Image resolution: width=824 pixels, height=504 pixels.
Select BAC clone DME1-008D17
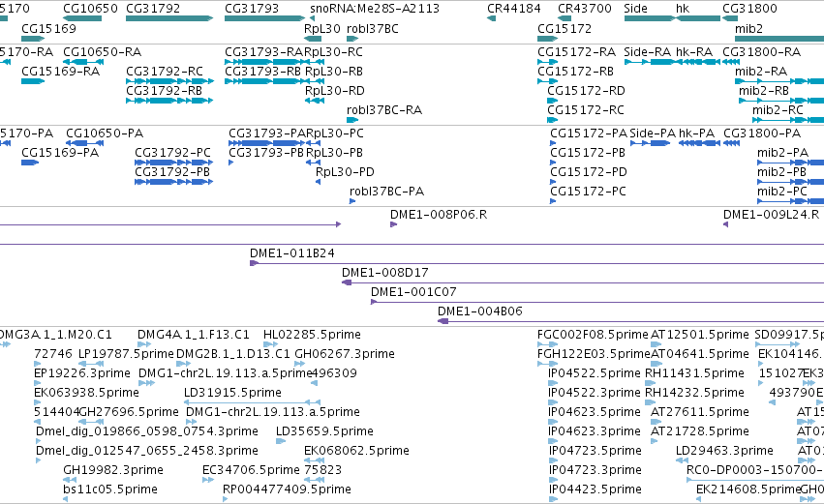click(385, 273)
